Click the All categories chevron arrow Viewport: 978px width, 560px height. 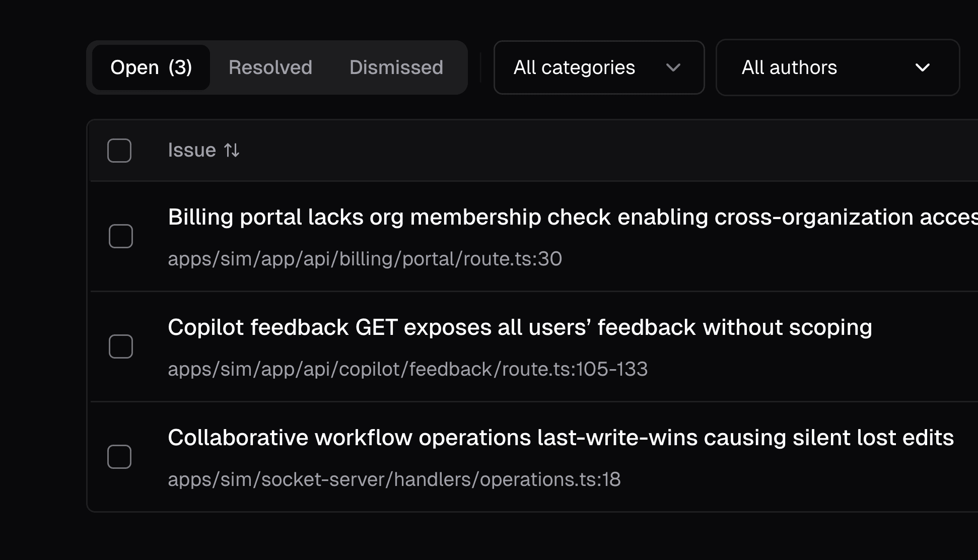pyautogui.click(x=673, y=67)
